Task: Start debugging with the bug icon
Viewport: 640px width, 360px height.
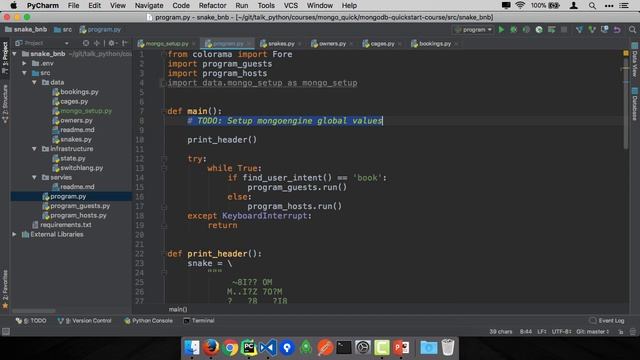Action: click(x=513, y=29)
